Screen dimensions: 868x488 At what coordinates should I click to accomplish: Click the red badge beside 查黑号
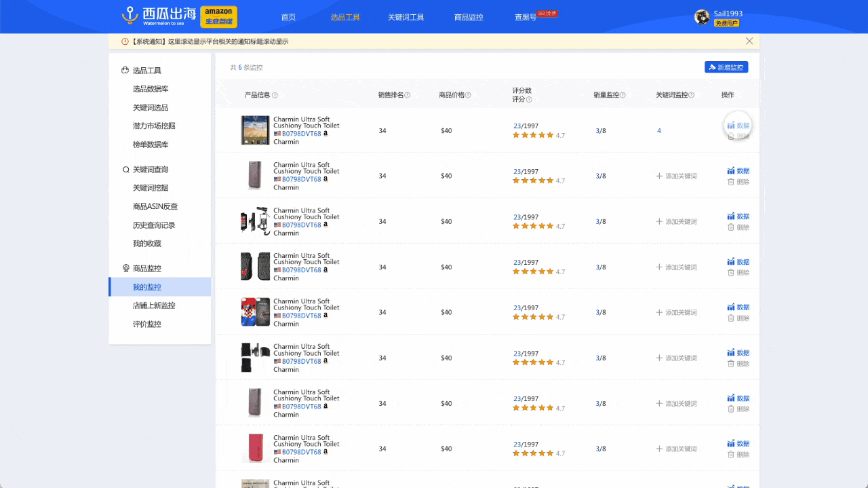547,13
